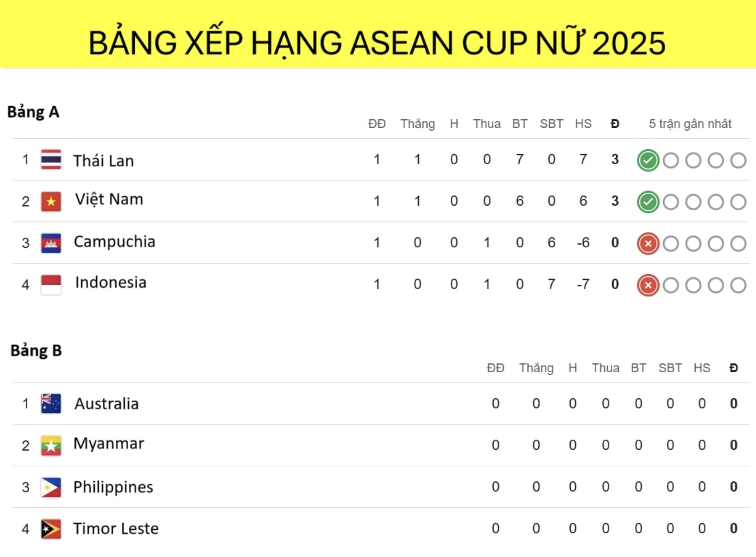Select the Bảng A group heading
This screenshot has height=557, width=756.
click(x=33, y=112)
